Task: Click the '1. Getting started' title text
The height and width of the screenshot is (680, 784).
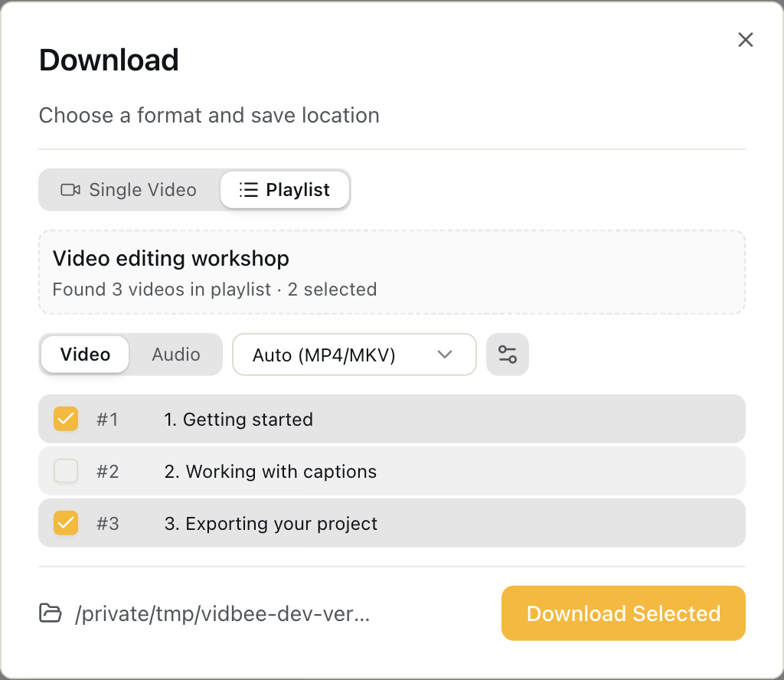Action: coord(239,420)
